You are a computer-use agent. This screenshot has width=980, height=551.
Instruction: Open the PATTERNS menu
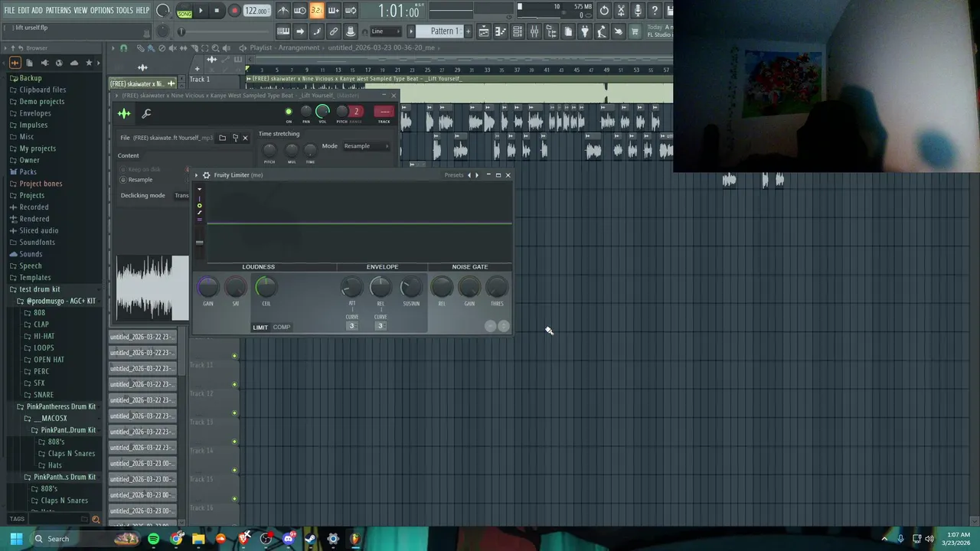58,11
